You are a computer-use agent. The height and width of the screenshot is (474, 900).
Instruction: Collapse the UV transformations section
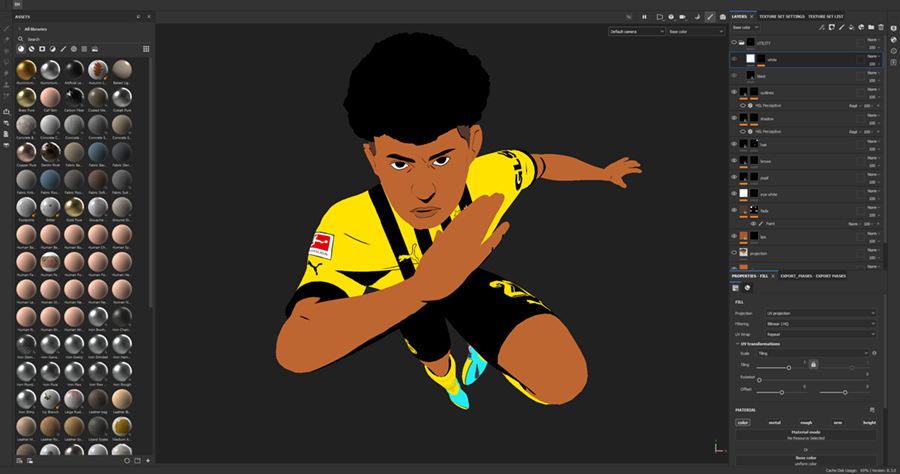[x=738, y=344]
